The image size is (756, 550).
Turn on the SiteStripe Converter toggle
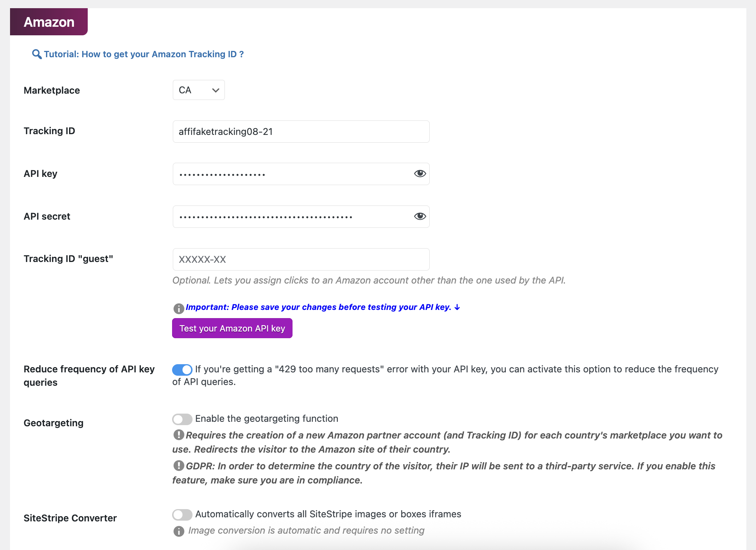tap(182, 515)
